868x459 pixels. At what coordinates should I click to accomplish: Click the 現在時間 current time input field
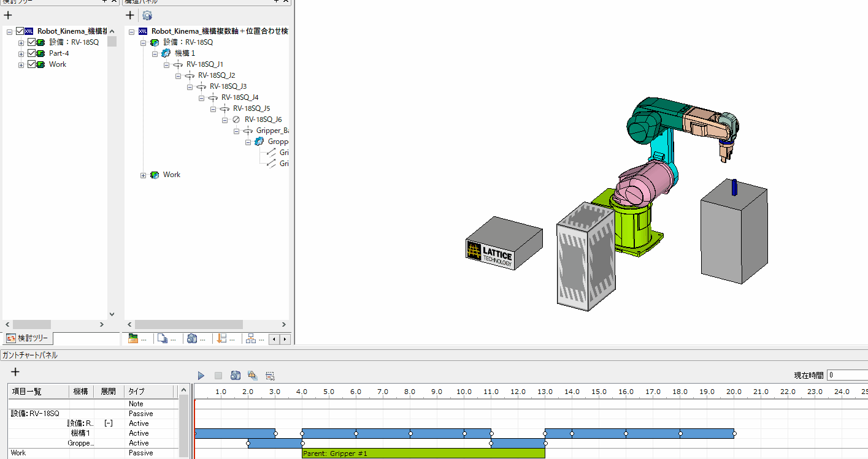point(847,375)
